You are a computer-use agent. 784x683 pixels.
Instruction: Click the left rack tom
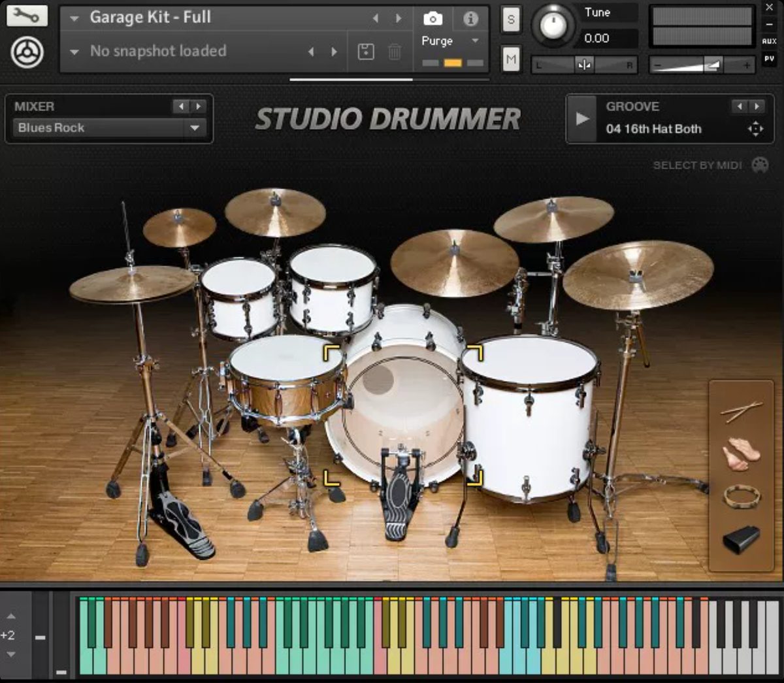239,297
